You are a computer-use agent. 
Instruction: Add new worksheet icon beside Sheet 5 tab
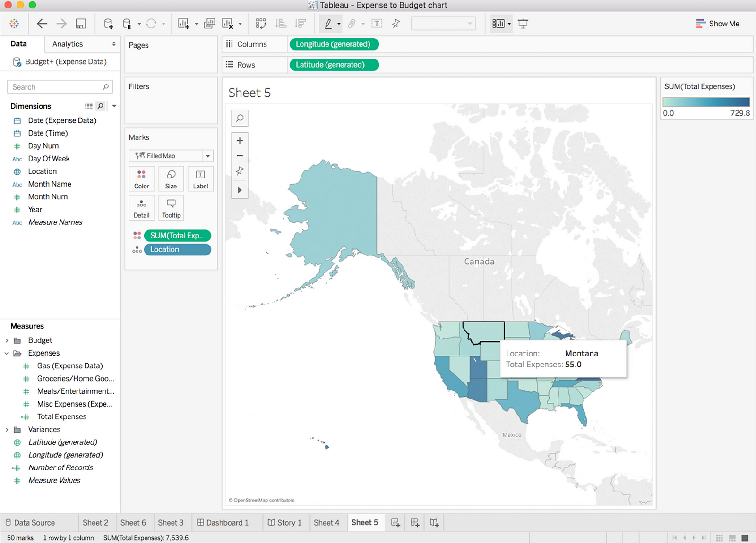(395, 523)
